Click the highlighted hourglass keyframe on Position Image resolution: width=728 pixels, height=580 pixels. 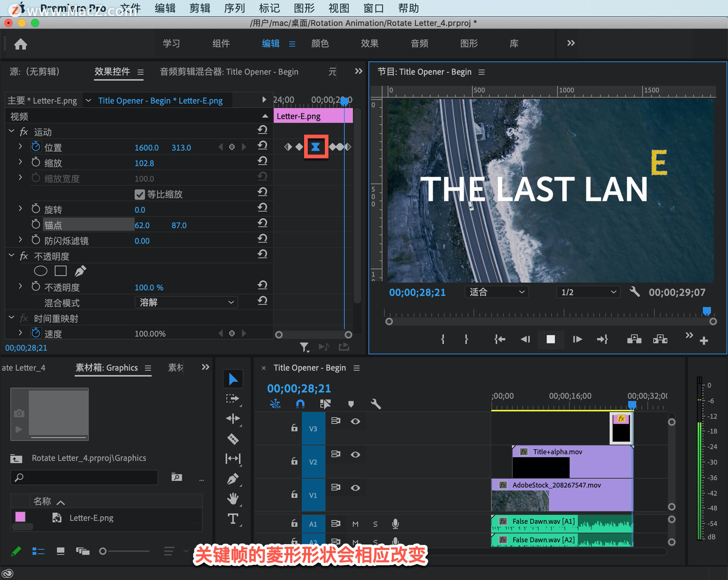315,147
